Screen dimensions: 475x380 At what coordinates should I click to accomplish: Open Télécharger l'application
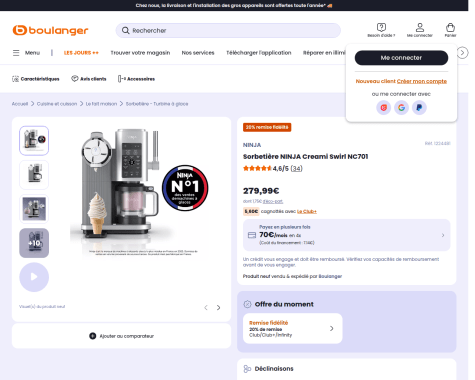tap(259, 53)
